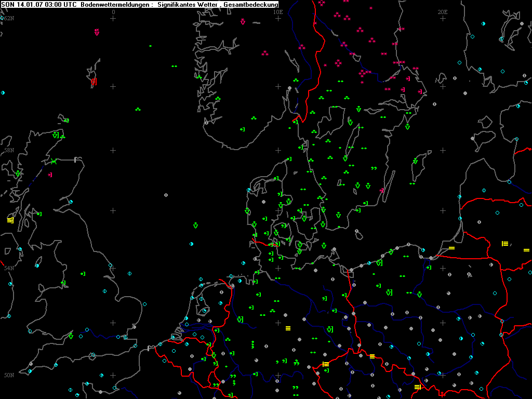532x399 pixels.
Task: Click the single green dot in the Norwegian Sea
Action: tap(151, 46)
